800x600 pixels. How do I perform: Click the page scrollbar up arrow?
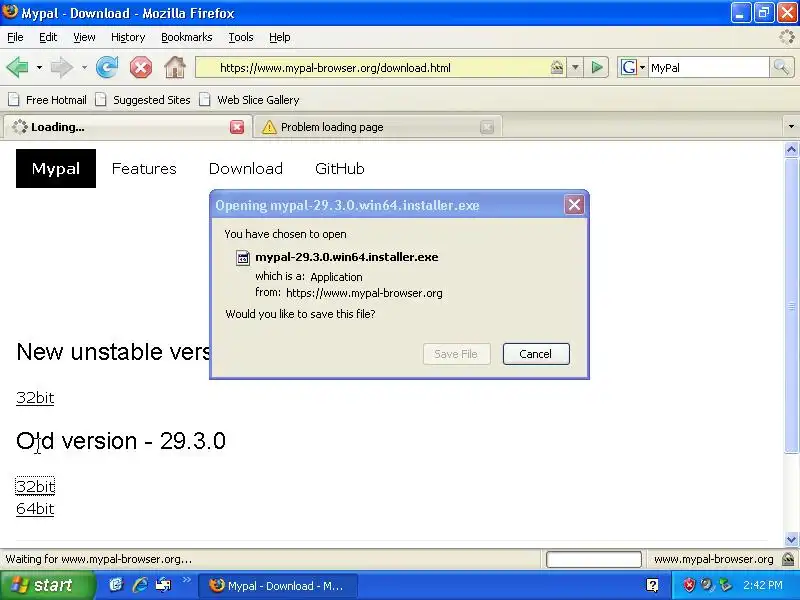[791, 149]
